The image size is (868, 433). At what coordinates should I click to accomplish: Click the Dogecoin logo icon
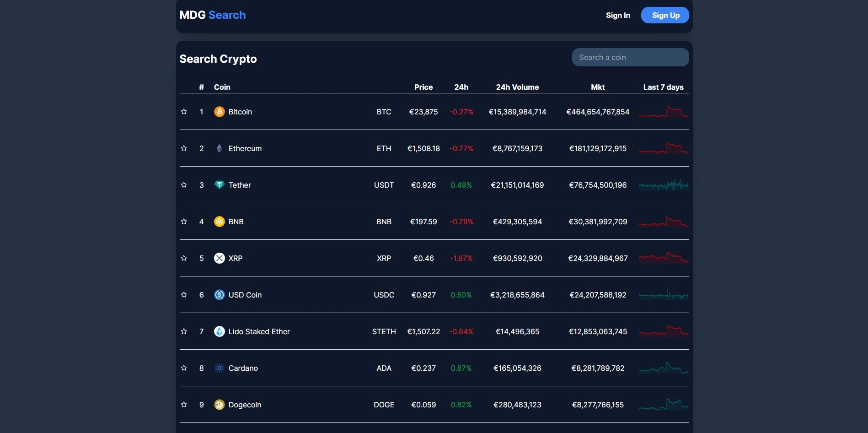click(x=220, y=405)
